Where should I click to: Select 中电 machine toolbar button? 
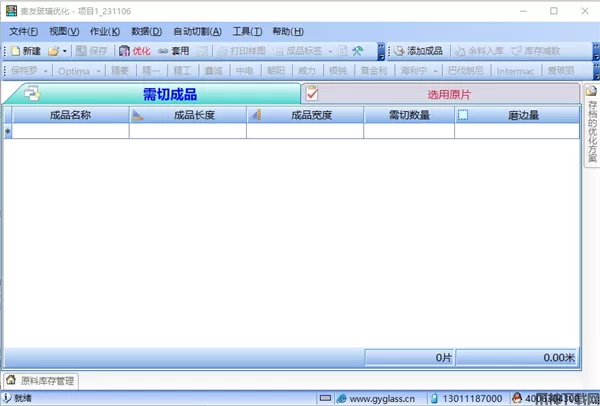245,71
